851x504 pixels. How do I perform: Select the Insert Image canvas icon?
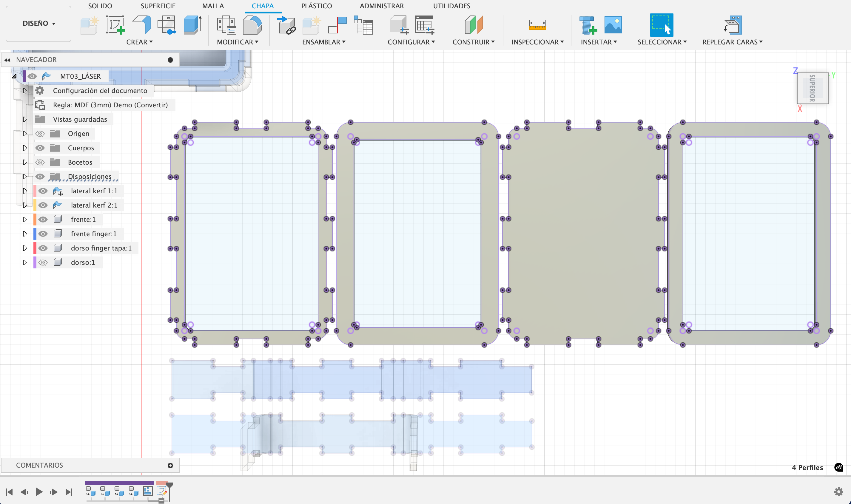coord(613,25)
